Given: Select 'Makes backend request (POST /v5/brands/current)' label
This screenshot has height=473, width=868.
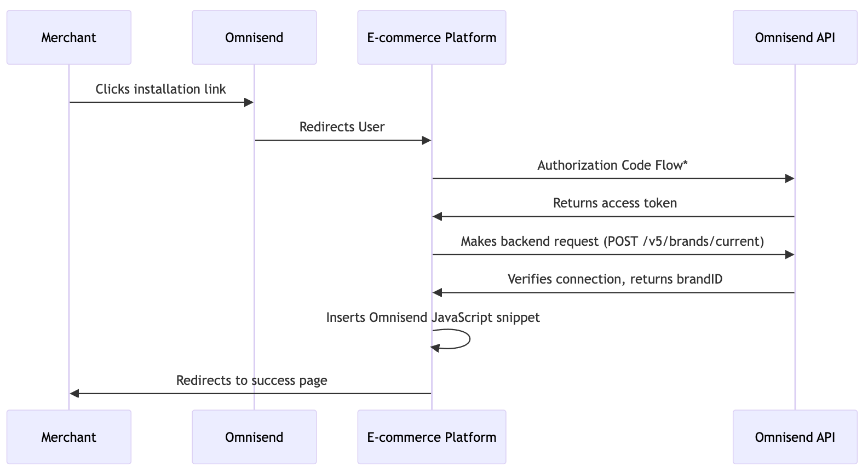Looking at the screenshot, I should point(612,241).
